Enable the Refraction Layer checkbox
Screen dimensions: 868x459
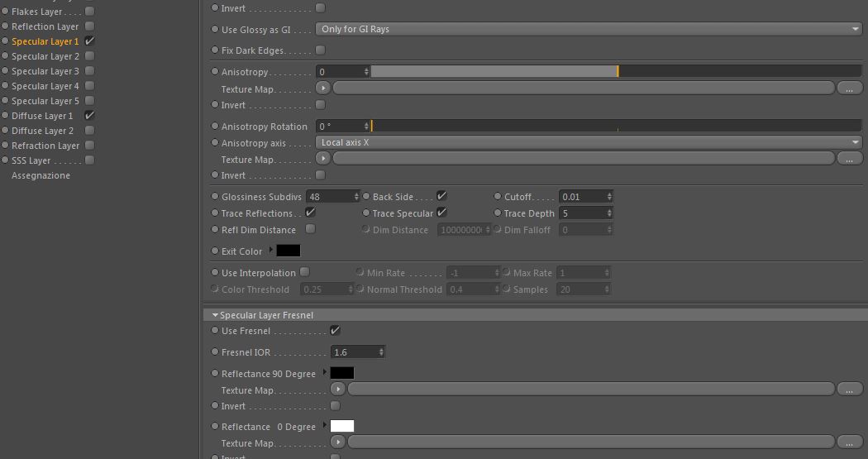tap(89, 145)
